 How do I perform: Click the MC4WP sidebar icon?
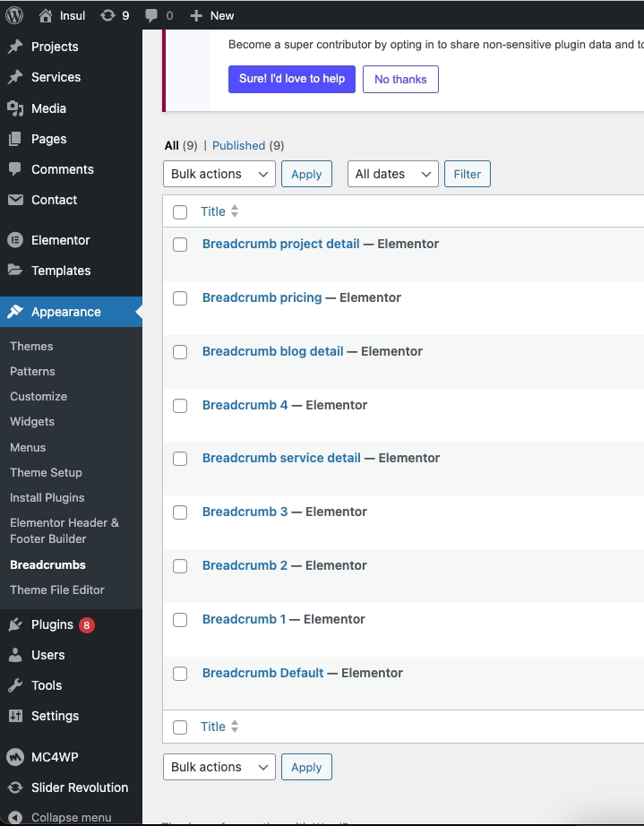[15, 757]
